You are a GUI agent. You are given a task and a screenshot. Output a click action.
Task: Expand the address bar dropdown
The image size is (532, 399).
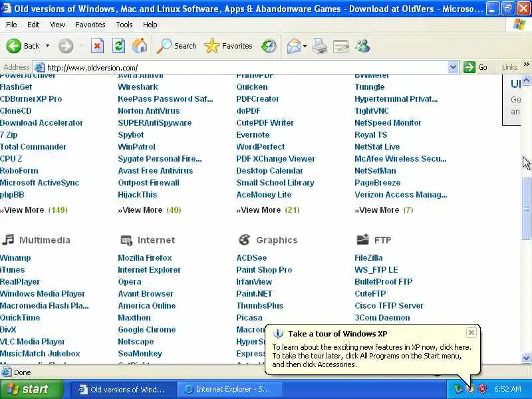pos(453,67)
